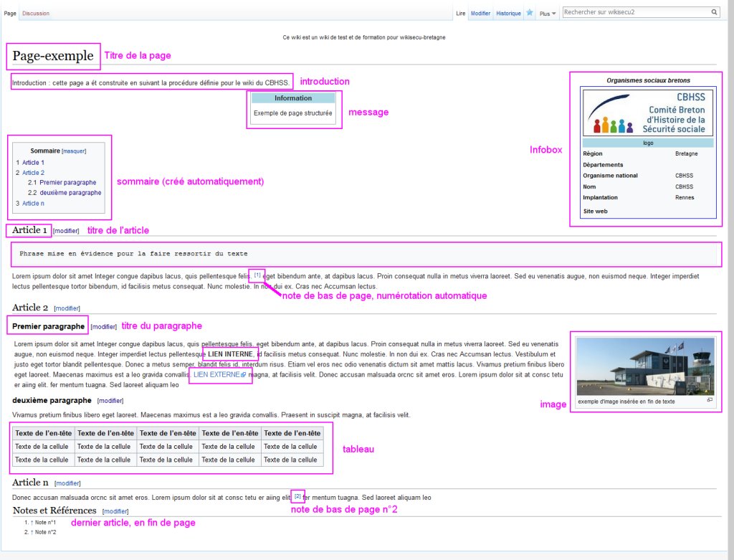734x560 pixels.
Task: Open the Historique tab
Action: 509,14
